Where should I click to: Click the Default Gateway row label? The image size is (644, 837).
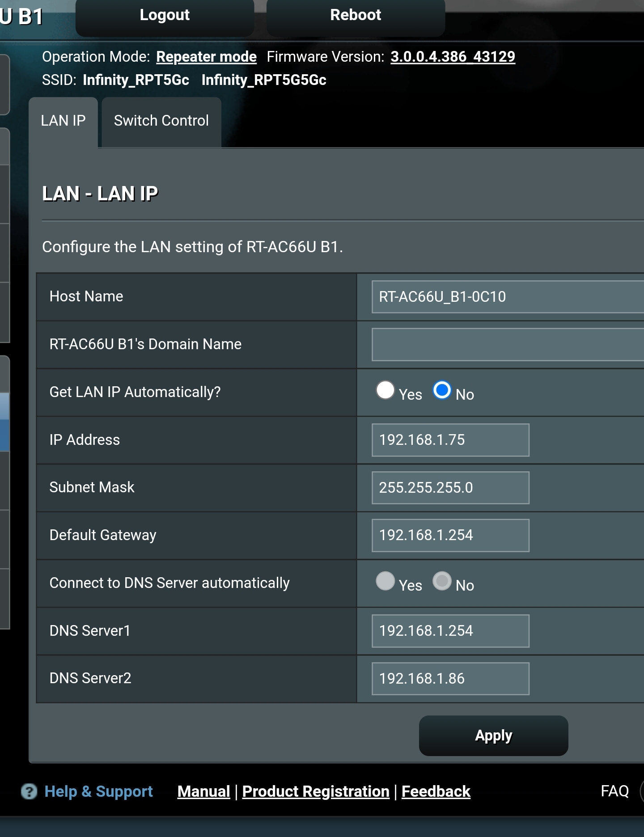[103, 535]
